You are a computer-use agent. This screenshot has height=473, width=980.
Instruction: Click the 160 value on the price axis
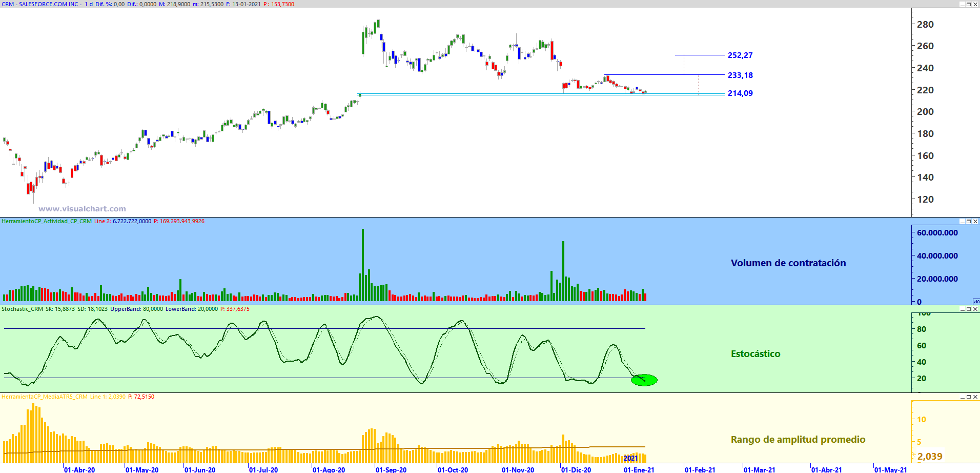coord(925,156)
